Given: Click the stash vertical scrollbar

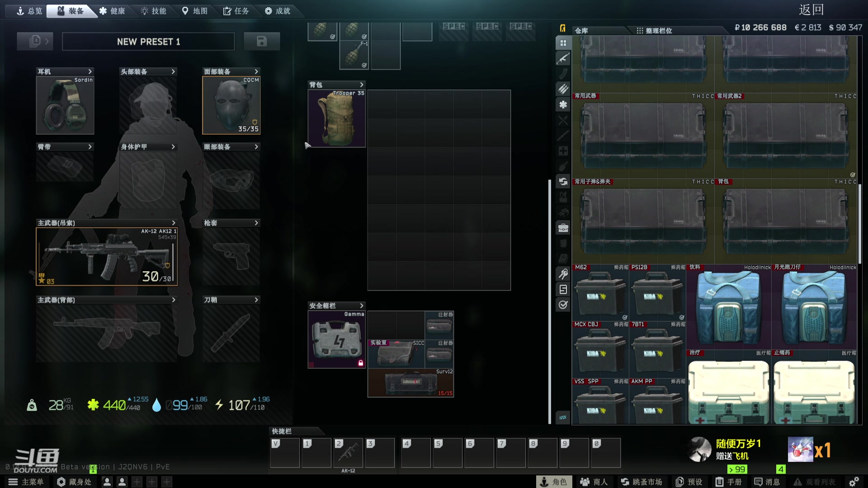Looking at the screenshot, I should (x=859, y=224).
